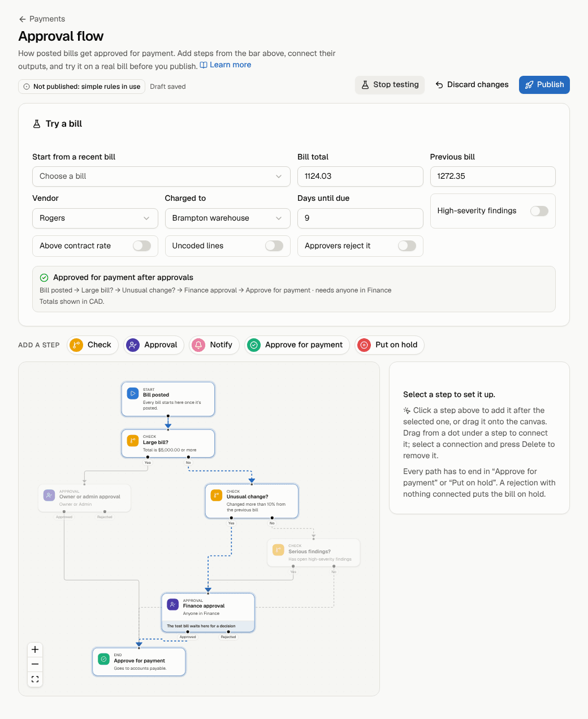Viewport: 588px width, 719px height.
Task: Add a Check step
Action: (x=93, y=345)
